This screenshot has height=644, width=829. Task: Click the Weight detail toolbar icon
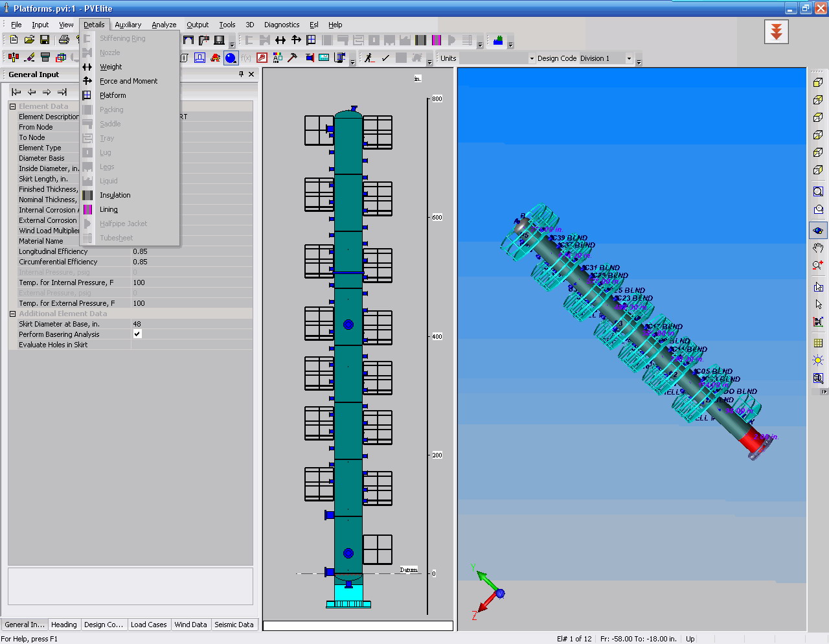click(x=280, y=40)
